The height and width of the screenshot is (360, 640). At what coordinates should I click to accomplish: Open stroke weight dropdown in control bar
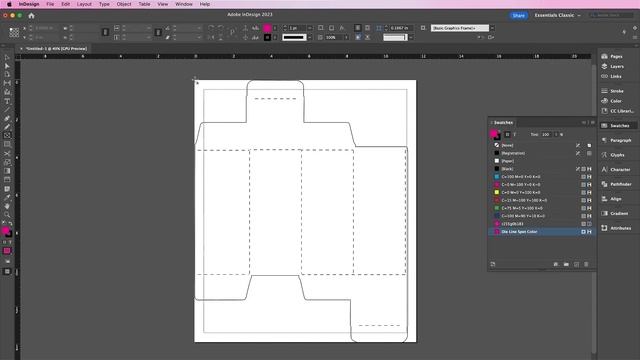(310, 28)
